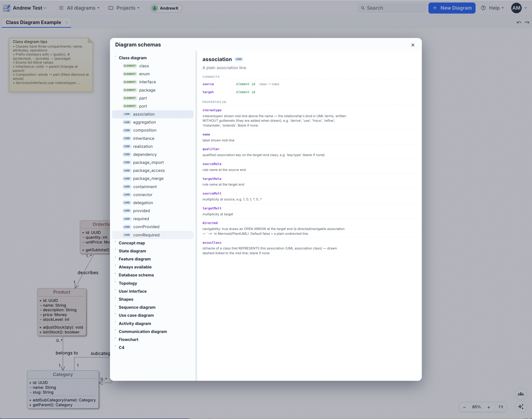This screenshot has height=419, width=532.
Task: Select the realization link schema
Action: [153, 146]
